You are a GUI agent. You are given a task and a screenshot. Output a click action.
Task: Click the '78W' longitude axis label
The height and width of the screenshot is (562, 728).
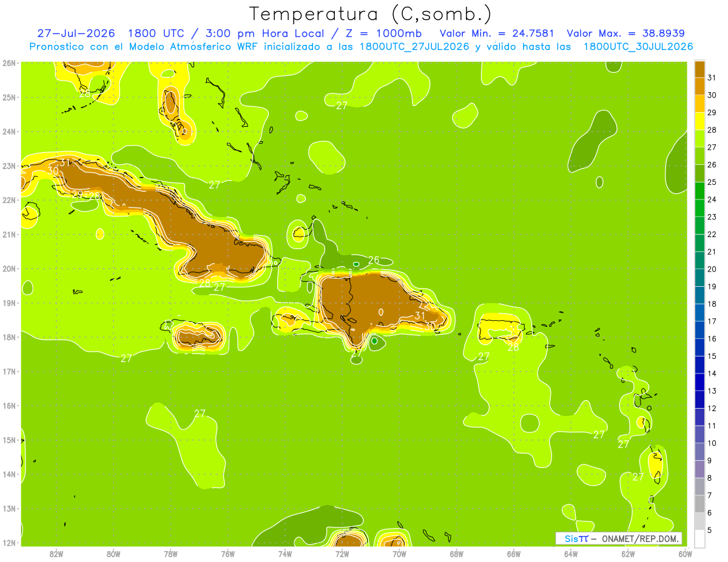click(x=170, y=554)
